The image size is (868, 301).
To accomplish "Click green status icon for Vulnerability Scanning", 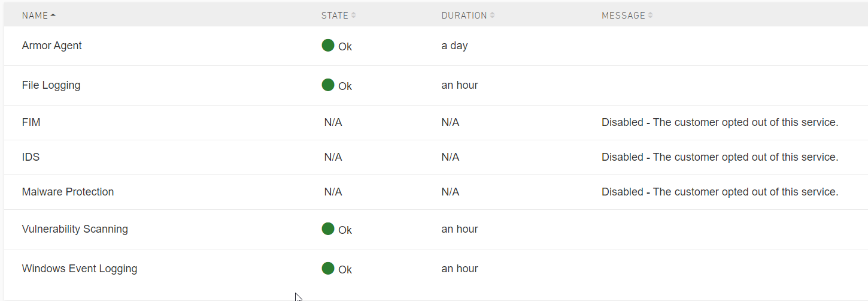I will pos(328,228).
